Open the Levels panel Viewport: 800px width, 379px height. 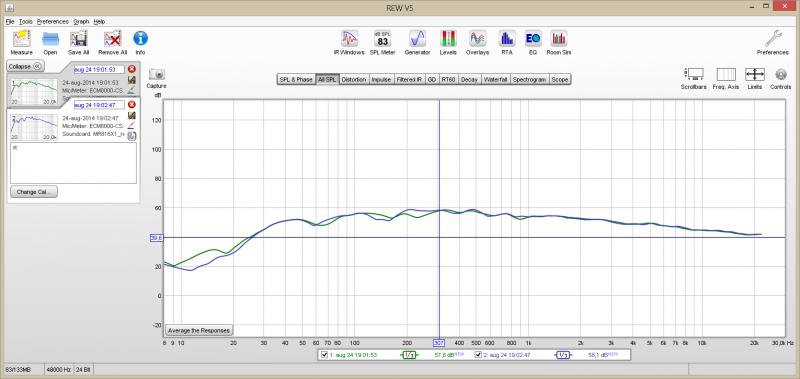(x=448, y=43)
